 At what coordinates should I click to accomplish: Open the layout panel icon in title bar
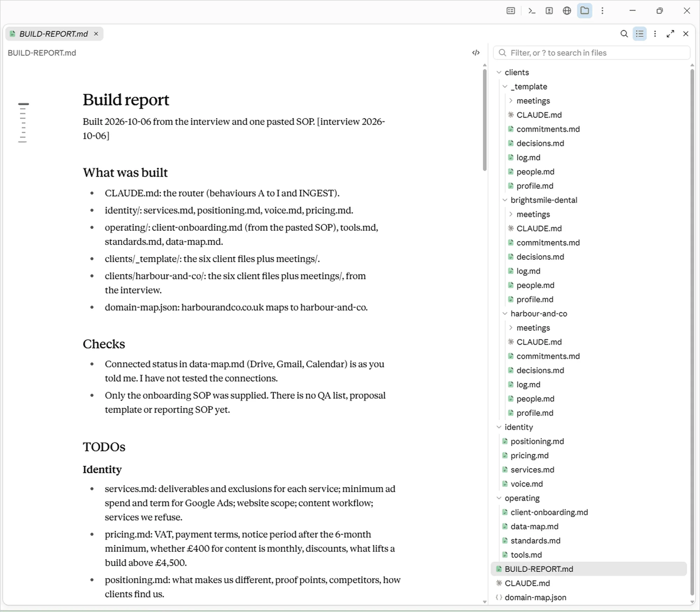point(511,11)
